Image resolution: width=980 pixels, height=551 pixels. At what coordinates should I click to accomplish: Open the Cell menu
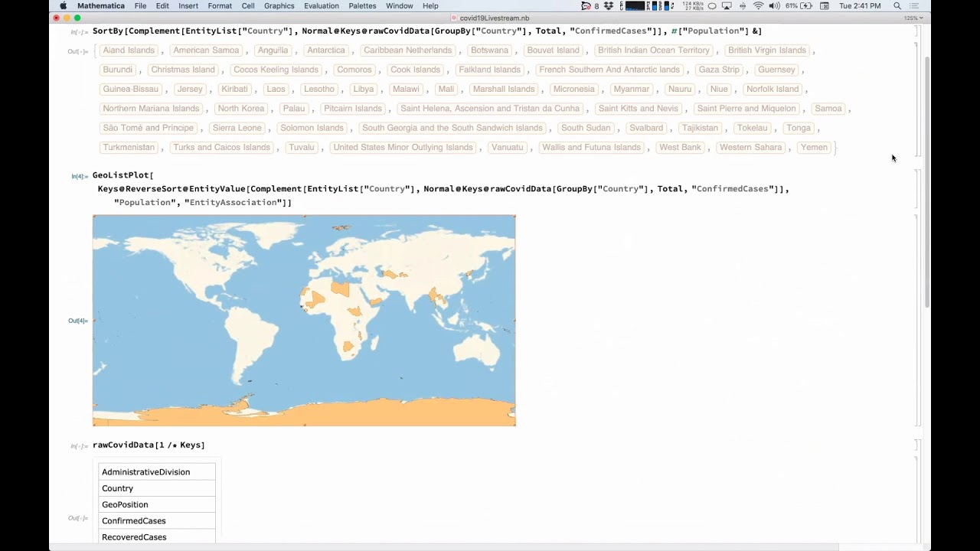248,5
